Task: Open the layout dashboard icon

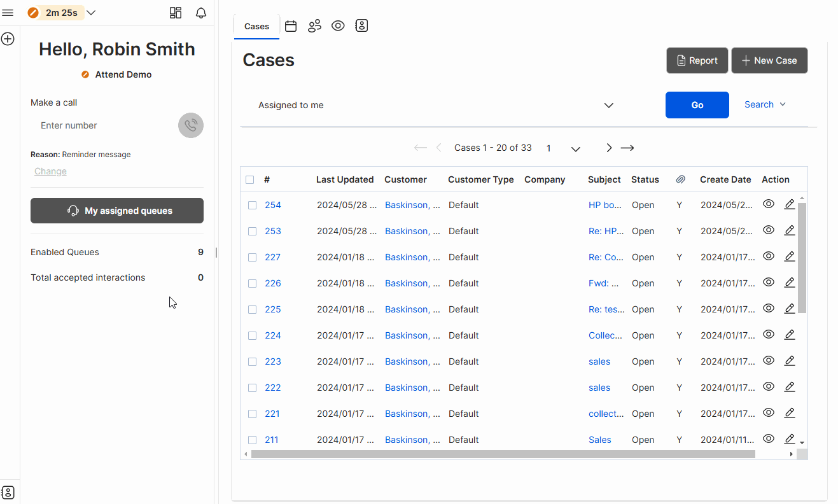Action: (x=176, y=13)
